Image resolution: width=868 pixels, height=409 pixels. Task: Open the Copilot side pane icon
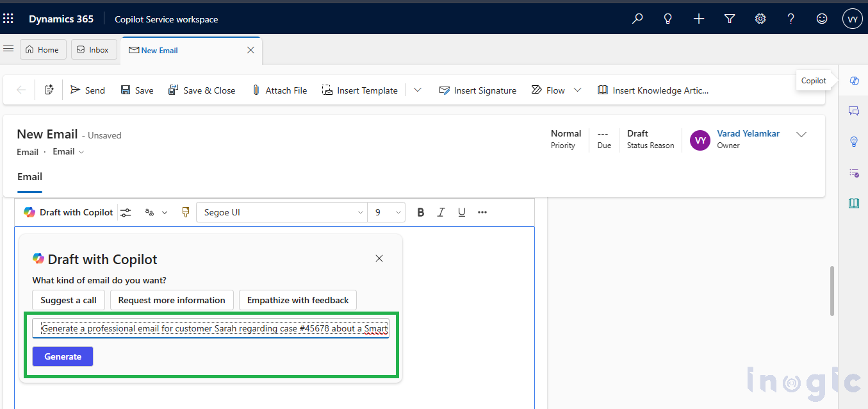pyautogui.click(x=853, y=81)
